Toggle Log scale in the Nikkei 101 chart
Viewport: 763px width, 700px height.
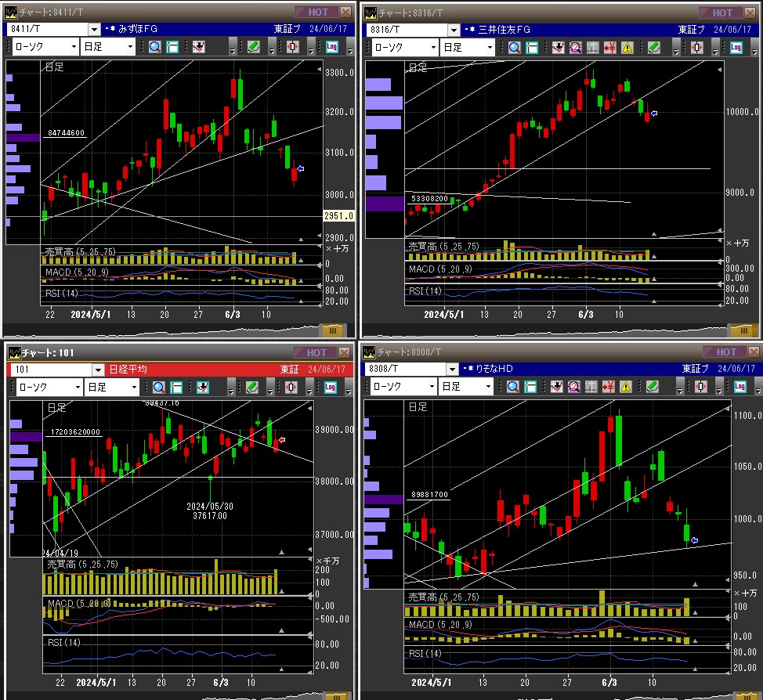click(331, 388)
